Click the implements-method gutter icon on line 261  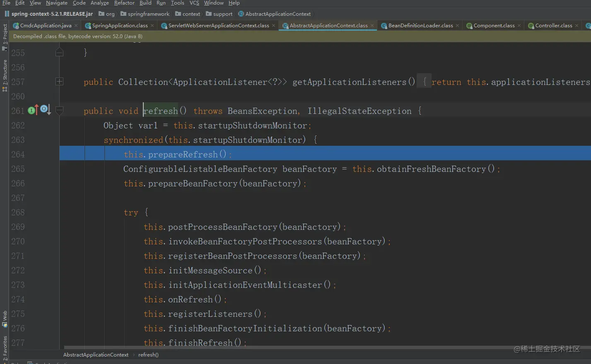coord(33,110)
